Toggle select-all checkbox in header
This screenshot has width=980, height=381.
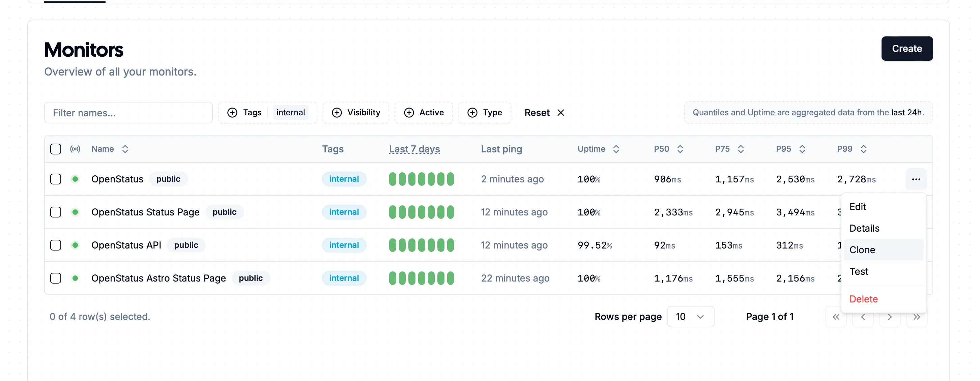pyautogui.click(x=56, y=149)
